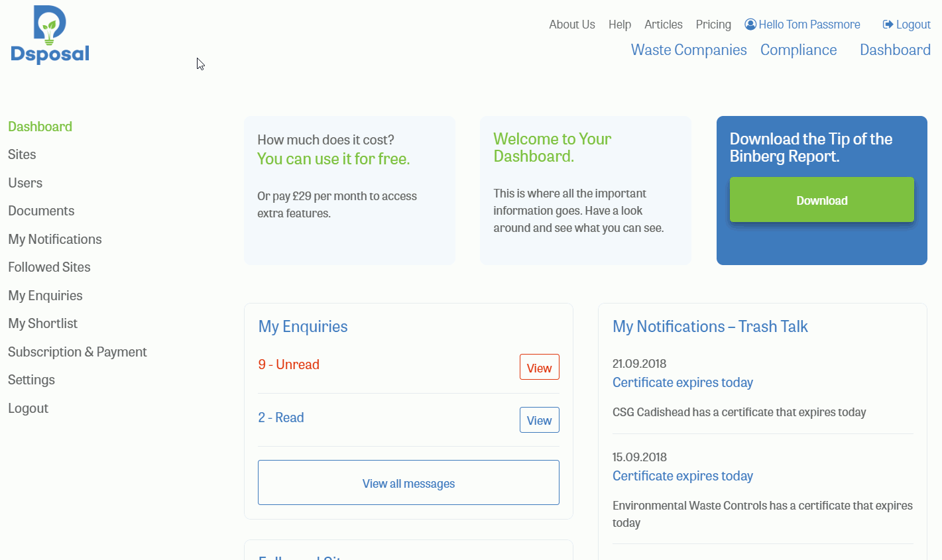This screenshot has height=560, width=942.
Task: Select Dashboard in the left sidebar
Action: 40,127
